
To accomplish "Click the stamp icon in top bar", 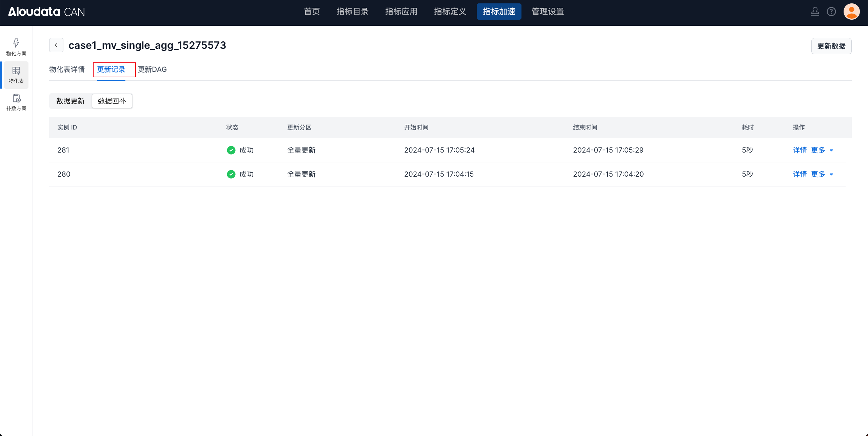I will tap(815, 12).
